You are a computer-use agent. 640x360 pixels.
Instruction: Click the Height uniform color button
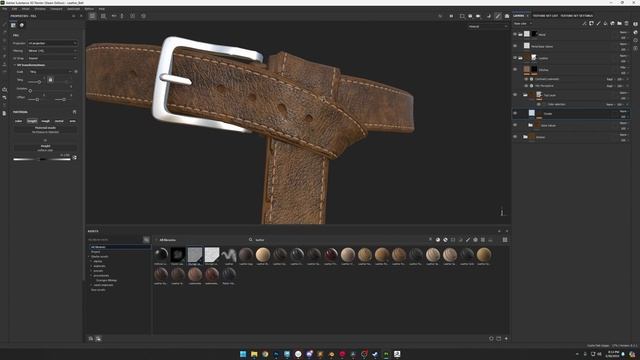click(x=45, y=148)
